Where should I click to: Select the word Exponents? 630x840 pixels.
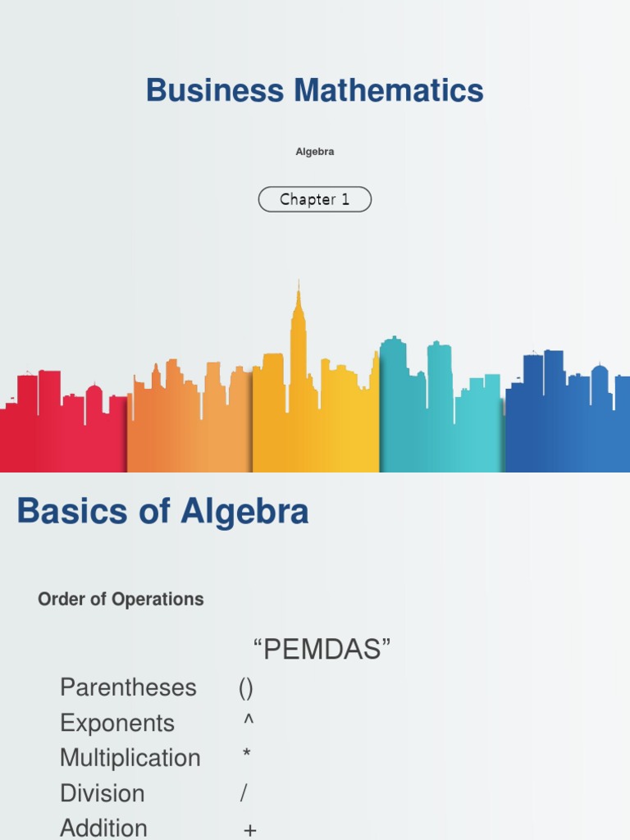(117, 724)
